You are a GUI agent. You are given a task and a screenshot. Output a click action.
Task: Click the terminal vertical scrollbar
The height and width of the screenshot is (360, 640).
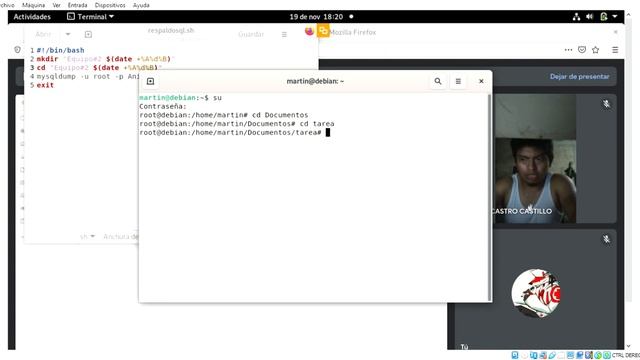pos(489,198)
